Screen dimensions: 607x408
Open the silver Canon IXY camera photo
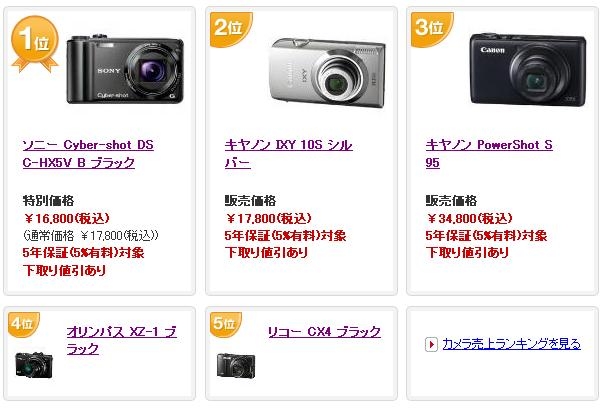[327, 72]
